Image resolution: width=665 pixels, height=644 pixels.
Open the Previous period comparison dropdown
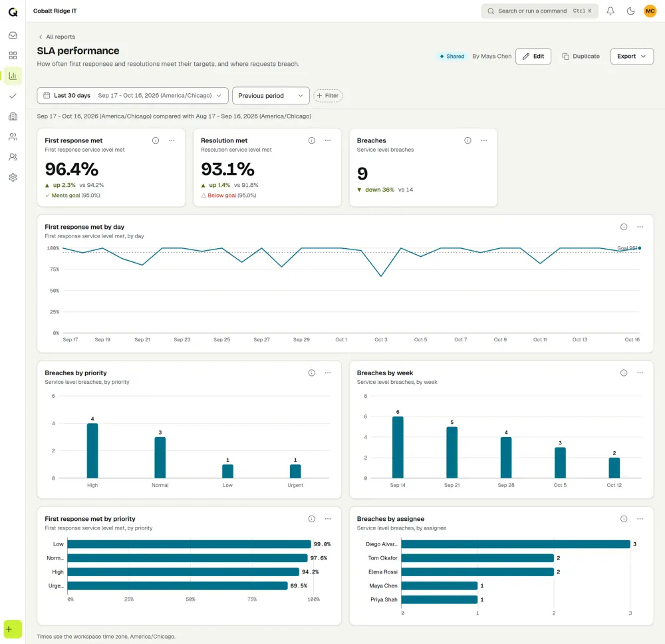271,95
